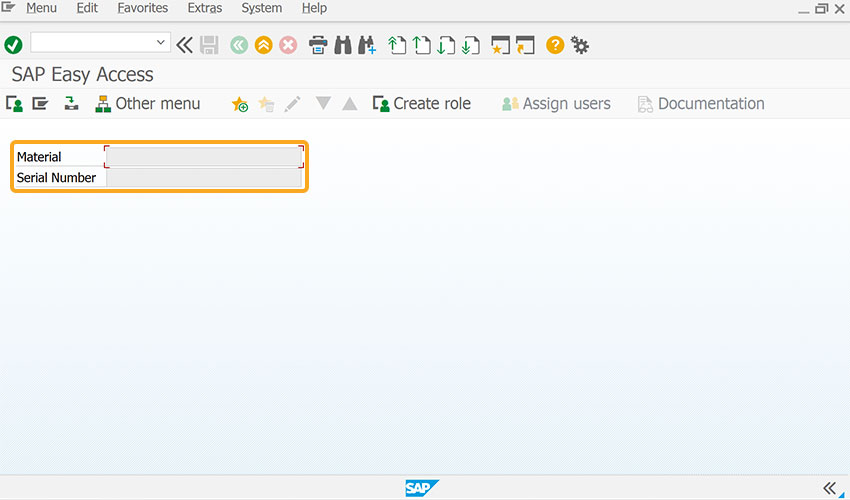
Task: Click the User Menu icon
Action: click(14, 104)
